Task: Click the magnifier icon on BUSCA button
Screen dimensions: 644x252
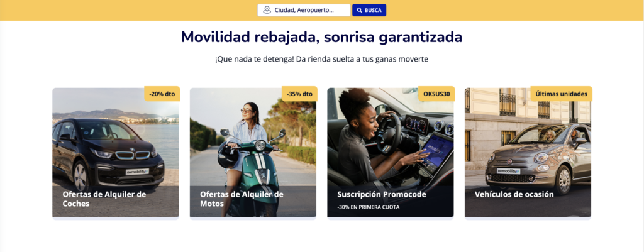Action: pyautogui.click(x=359, y=10)
